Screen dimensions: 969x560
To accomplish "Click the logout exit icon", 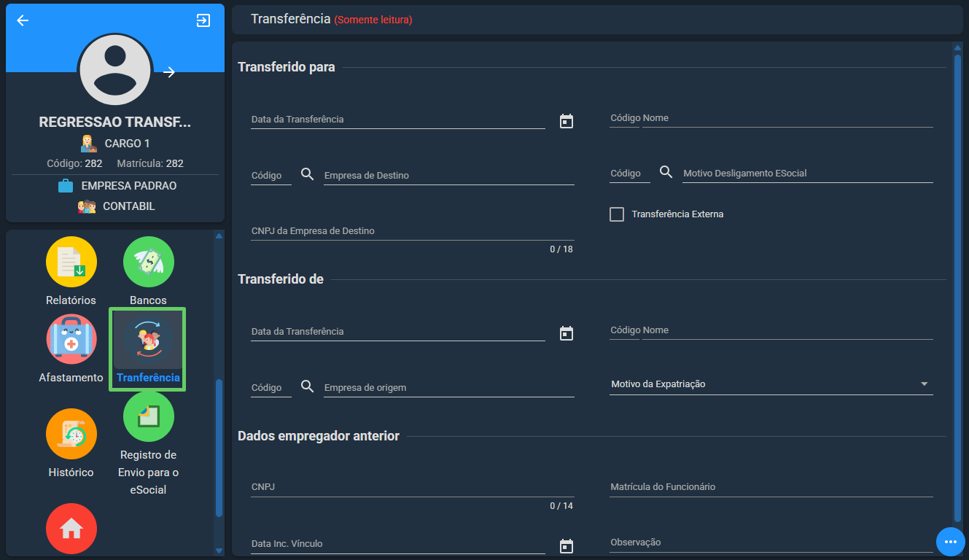I will (x=203, y=20).
